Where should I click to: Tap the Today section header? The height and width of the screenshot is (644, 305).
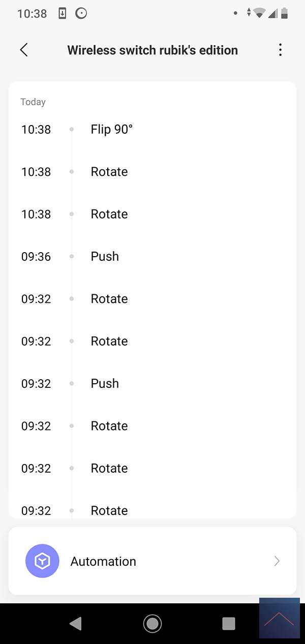pos(33,102)
